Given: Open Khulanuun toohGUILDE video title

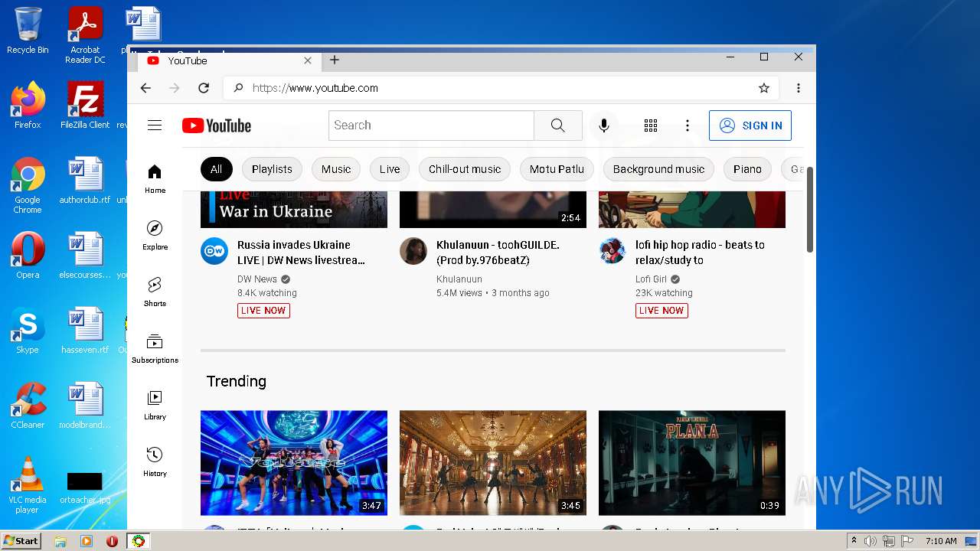Looking at the screenshot, I should (498, 253).
